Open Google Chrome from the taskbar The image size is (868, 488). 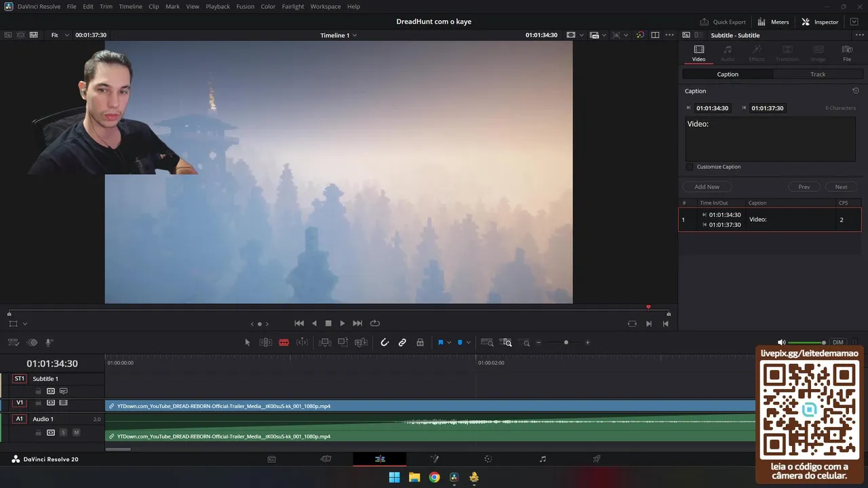[x=434, y=477]
